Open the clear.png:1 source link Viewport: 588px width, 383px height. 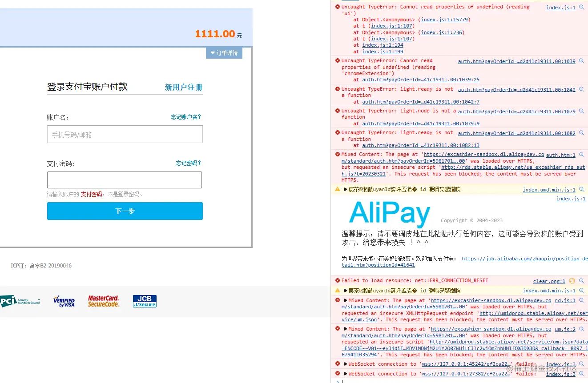pos(549,281)
